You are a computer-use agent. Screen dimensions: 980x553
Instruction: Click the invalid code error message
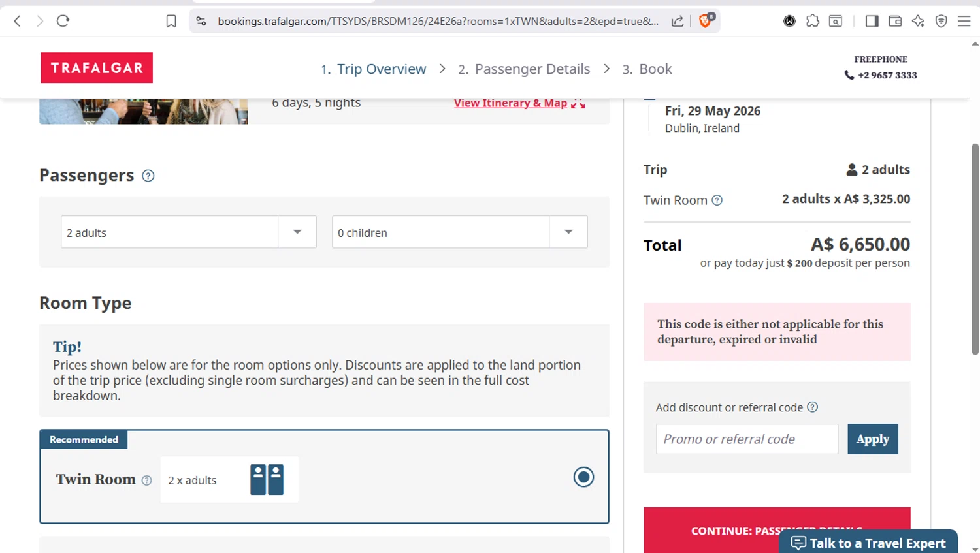coord(777,332)
